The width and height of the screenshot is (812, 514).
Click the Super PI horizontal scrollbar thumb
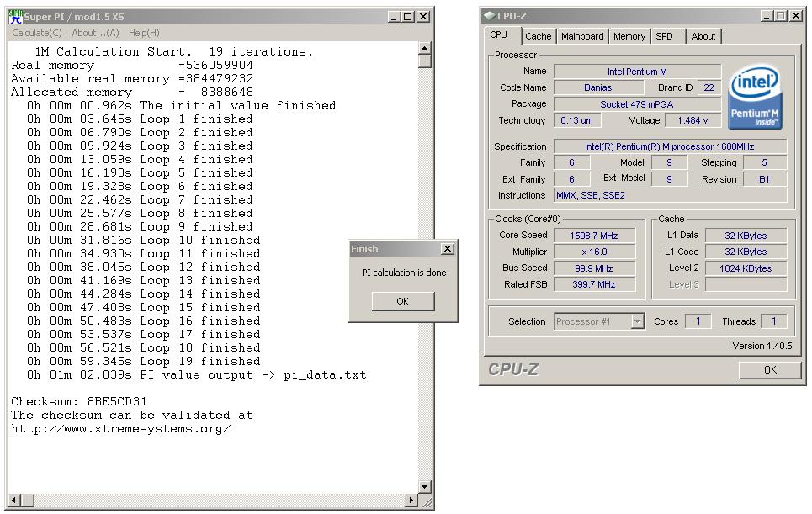coord(28,500)
